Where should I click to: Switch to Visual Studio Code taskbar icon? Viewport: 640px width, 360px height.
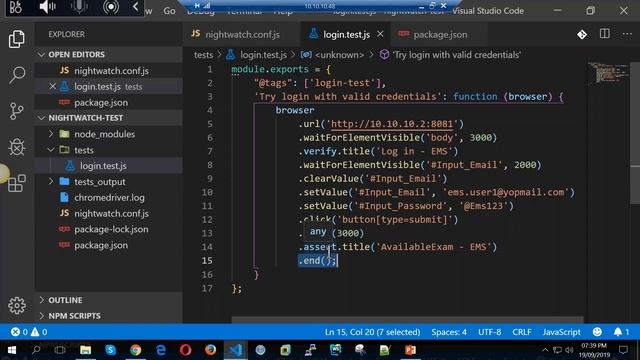coord(236,350)
